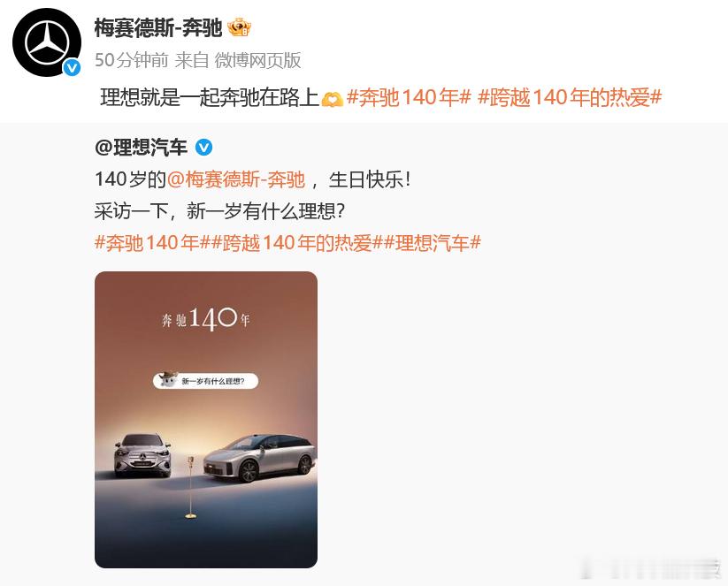The image size is (728, 586).
Task: Open the #理想汽车# hashtag
Action: 433,243
